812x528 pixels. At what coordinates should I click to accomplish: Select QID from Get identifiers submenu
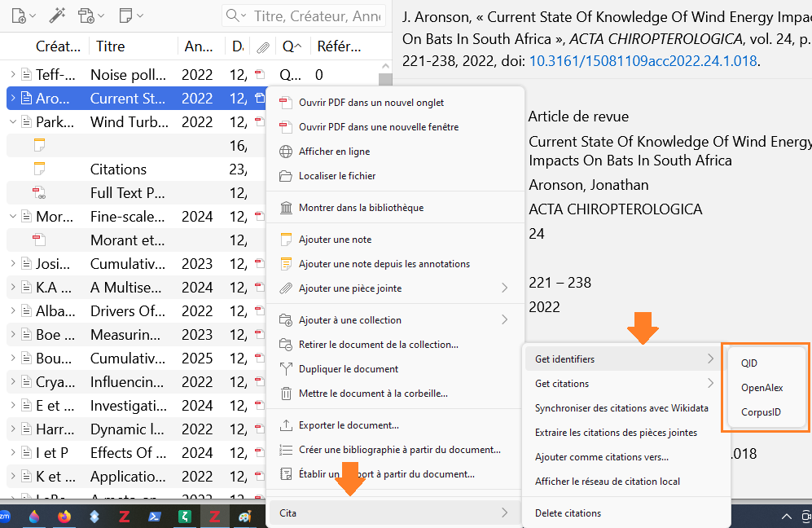tap(748, 363)
